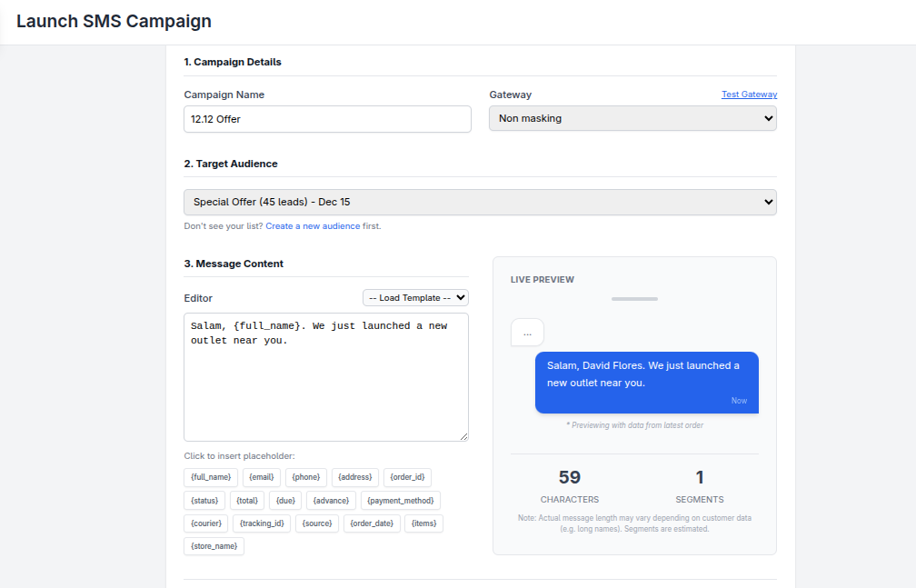Insert the {total} placeholder
This screenshot has width=916, height=588.
pyautogui.click(x=247, y=500)
